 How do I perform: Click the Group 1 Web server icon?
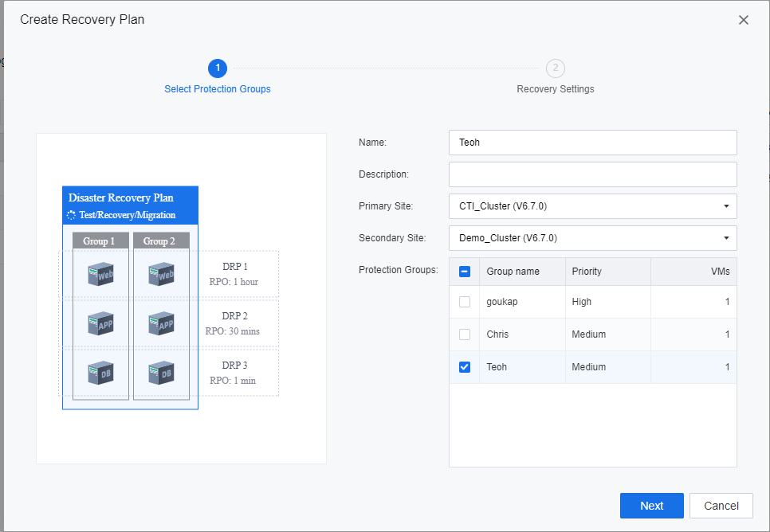[x=100, y=275]
